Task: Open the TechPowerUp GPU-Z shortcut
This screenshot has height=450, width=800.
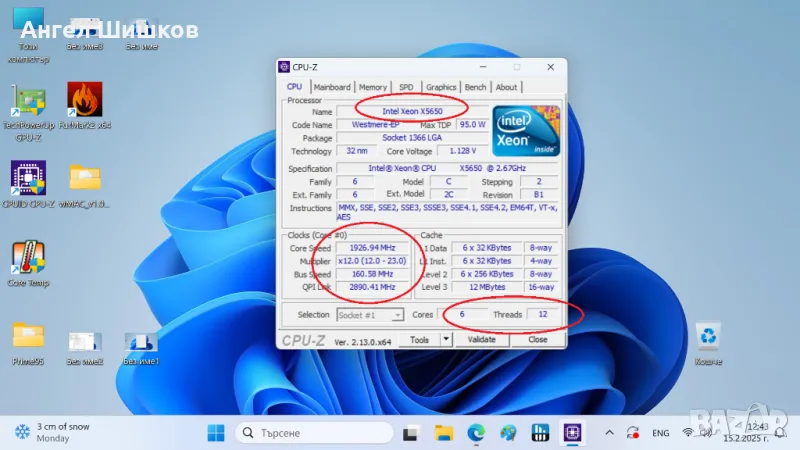Action: click(x=28, y=101)
